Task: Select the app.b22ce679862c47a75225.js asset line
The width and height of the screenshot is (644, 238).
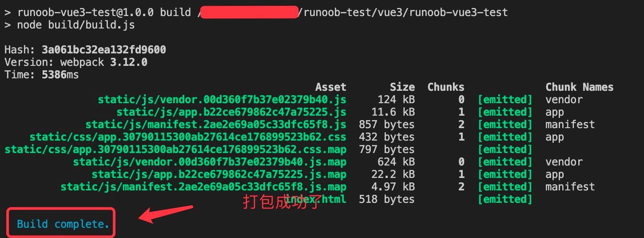Action: [231, 112]
